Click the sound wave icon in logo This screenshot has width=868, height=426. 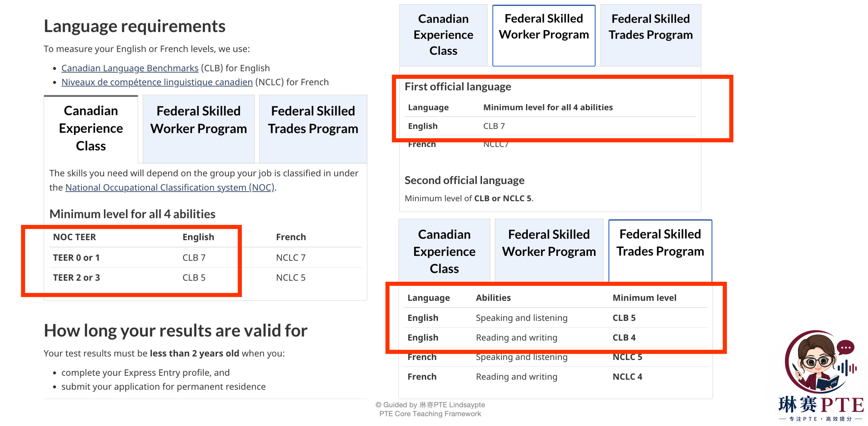pos(847,368)
